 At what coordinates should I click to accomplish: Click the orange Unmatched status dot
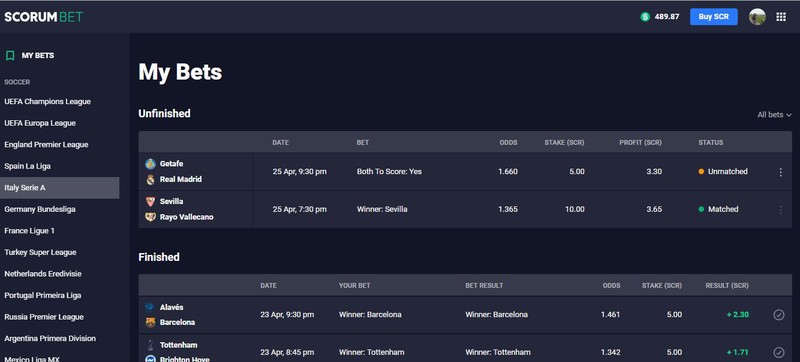coord(701,172)
